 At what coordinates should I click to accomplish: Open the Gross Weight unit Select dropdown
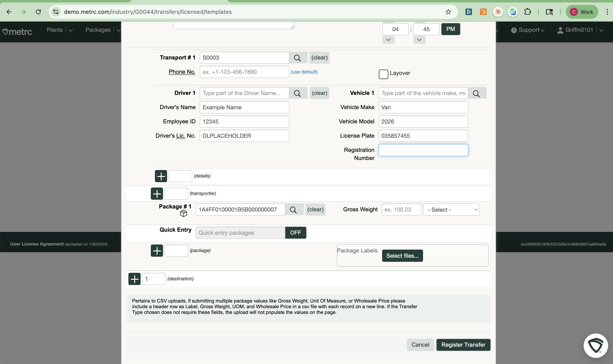coord(451,210)
